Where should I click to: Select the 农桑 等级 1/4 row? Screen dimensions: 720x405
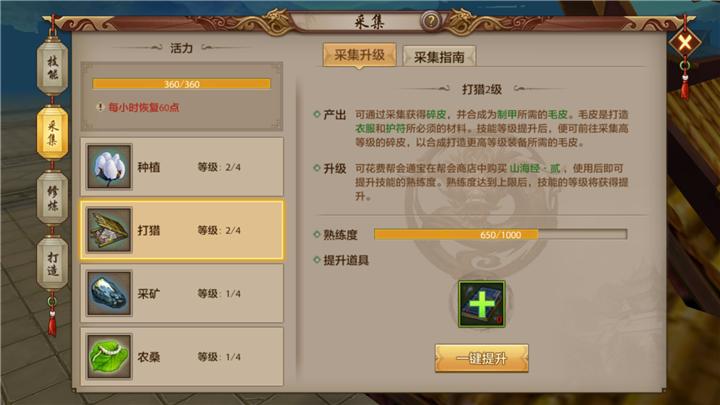[x=182, y=356]
